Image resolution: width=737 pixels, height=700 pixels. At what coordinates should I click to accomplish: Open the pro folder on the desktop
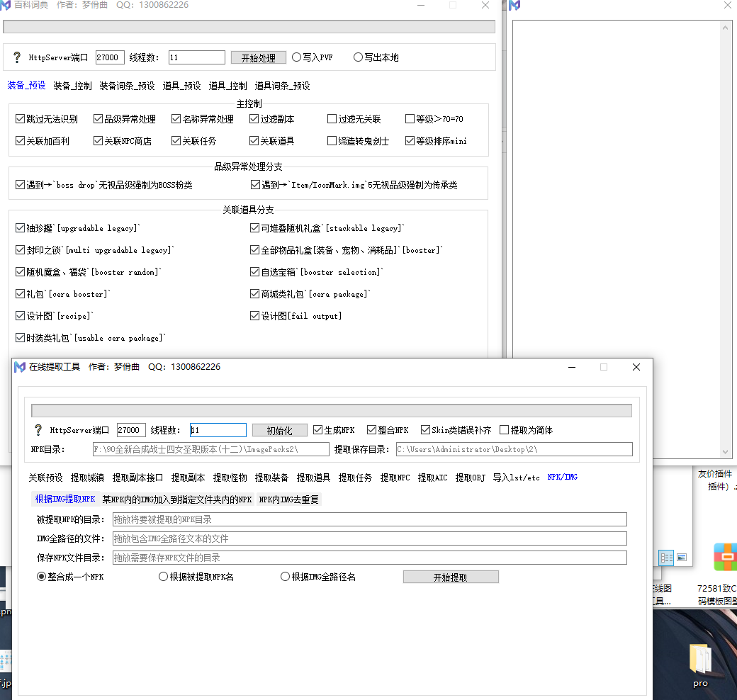pyautogui.click(x=700, y=665)
